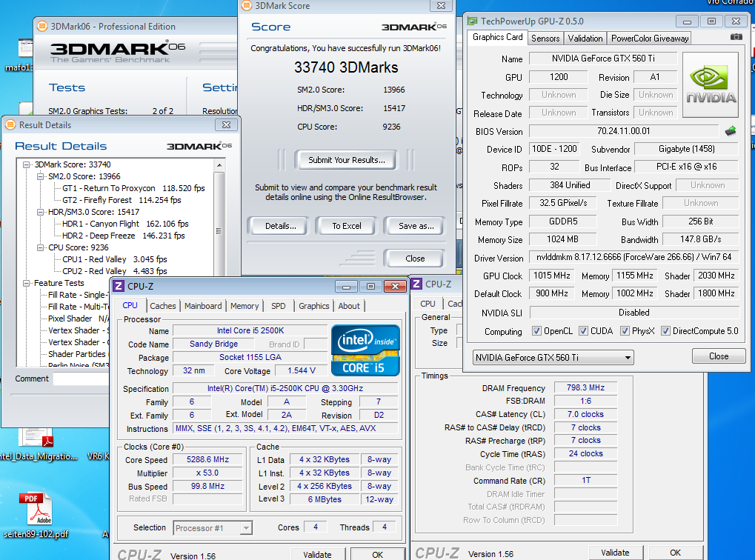
Task: Click the Driver Version field in GPU-Z
Action: click(x=633, y=257)
